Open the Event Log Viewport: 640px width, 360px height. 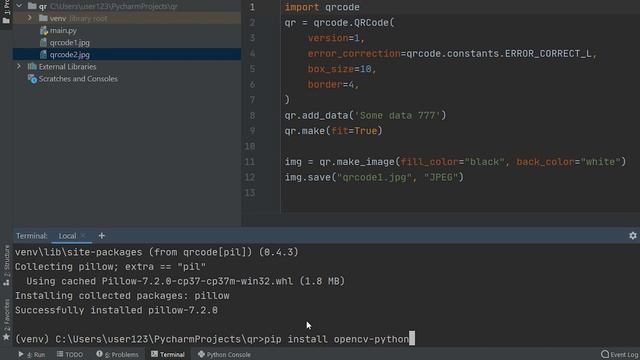click(620, 354)
